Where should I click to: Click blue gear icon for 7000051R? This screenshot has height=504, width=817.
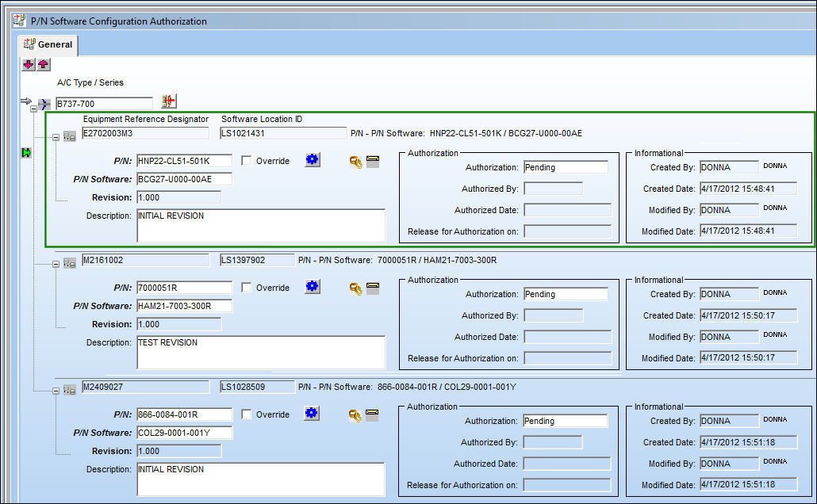pos(312,286)
